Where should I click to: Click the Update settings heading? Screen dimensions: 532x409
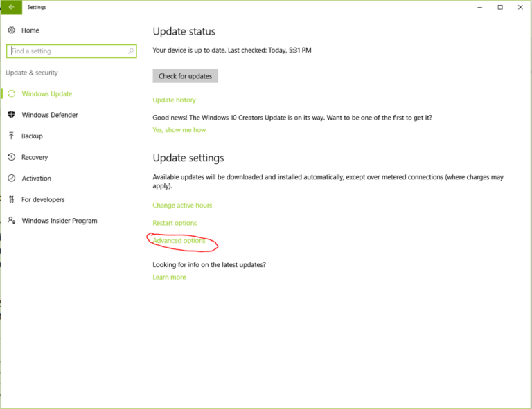click(188, 158)
